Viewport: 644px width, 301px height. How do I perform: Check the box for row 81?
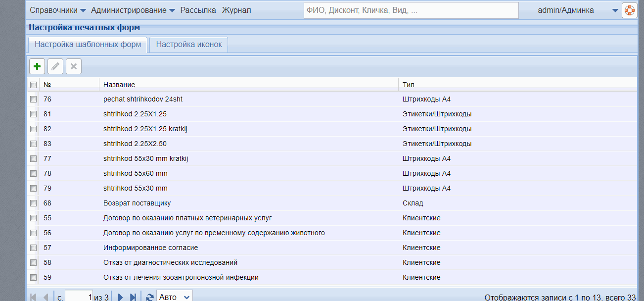(33, 114)
